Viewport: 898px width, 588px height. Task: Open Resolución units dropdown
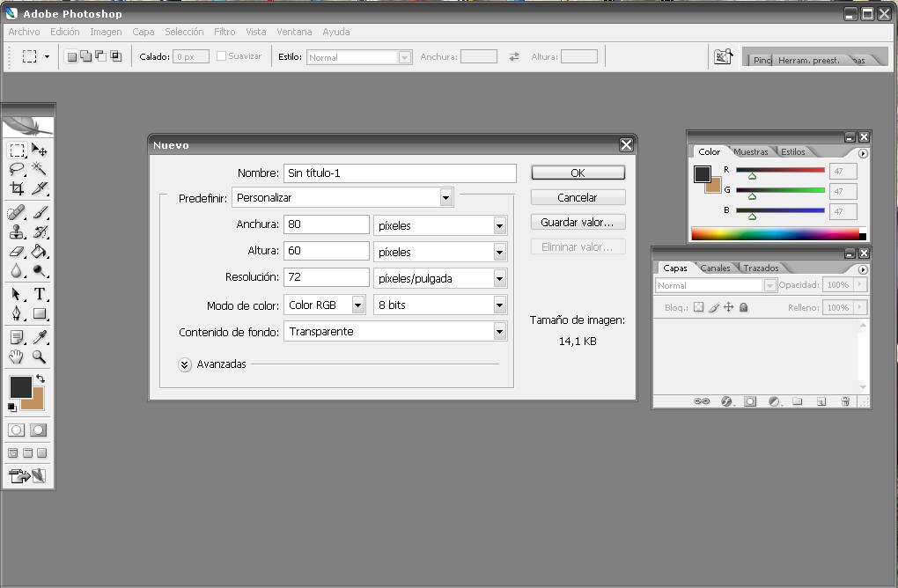point(499,278)
